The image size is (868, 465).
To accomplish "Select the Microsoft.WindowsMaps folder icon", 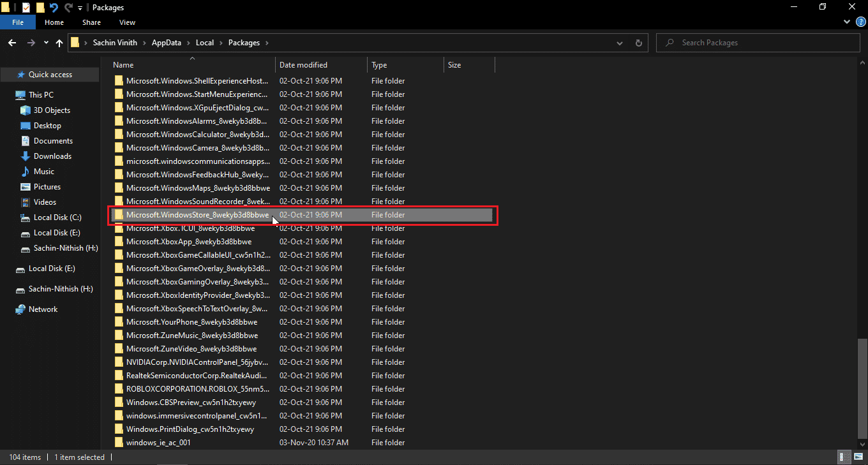I will (118, 188).
